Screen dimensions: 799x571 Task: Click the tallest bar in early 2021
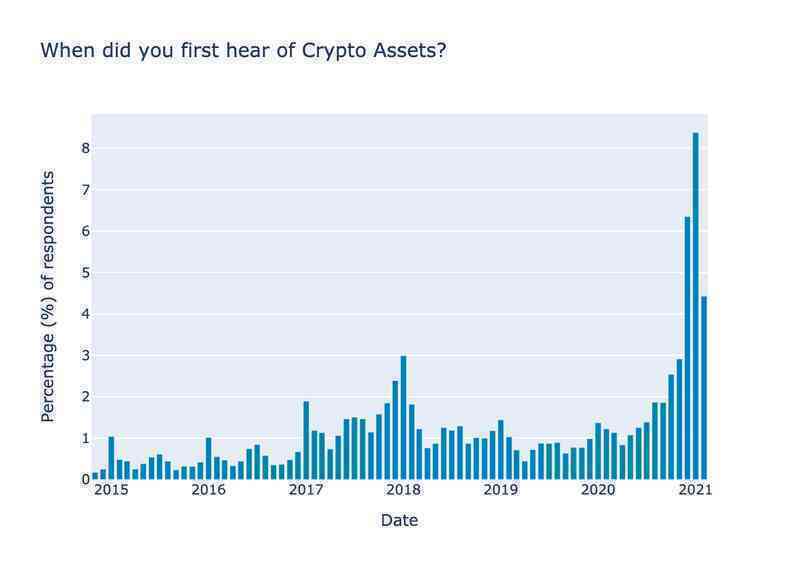(696, 306)
